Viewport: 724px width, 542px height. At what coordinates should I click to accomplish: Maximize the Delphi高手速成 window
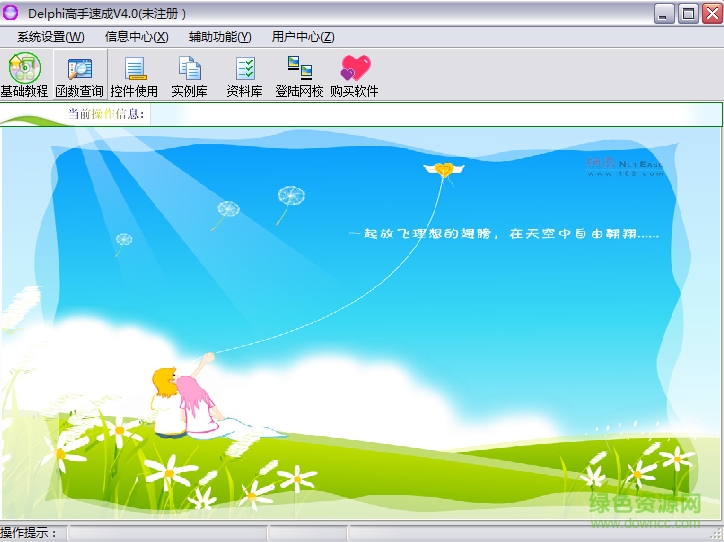click(x=688, y=13)
